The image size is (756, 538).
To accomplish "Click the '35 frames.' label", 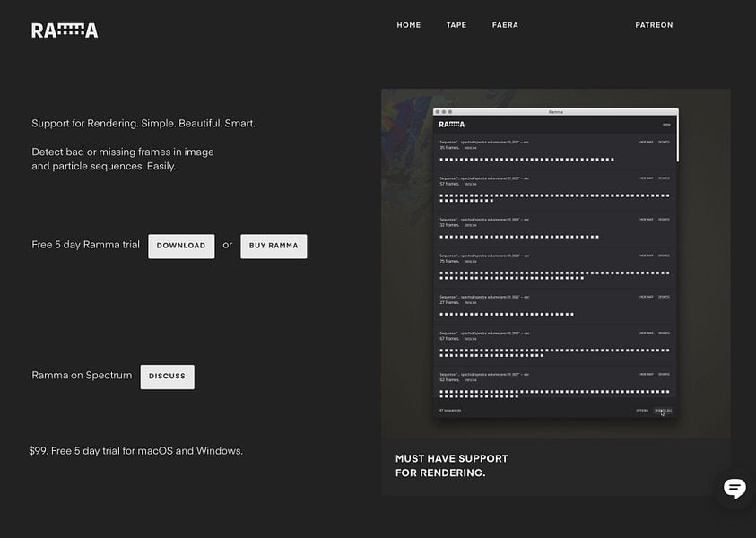I will [x=449, y=148].
